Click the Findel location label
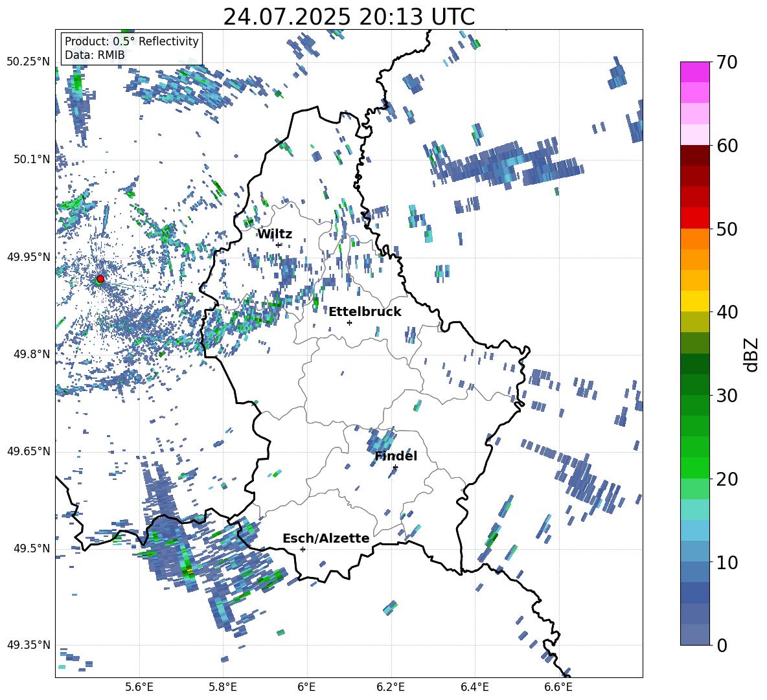The width and height of the screenshot is (767, 700). (396, 456)
